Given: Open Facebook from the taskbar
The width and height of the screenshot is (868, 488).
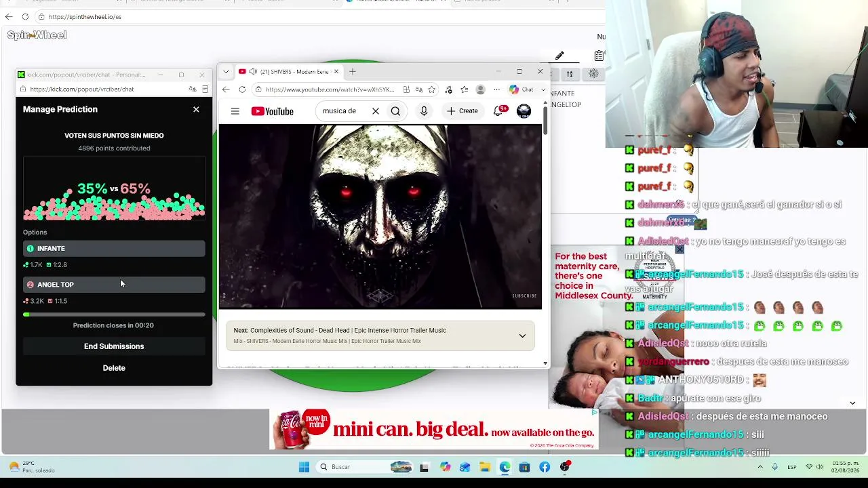Looking at the screenshot, I should click(545, 467).
